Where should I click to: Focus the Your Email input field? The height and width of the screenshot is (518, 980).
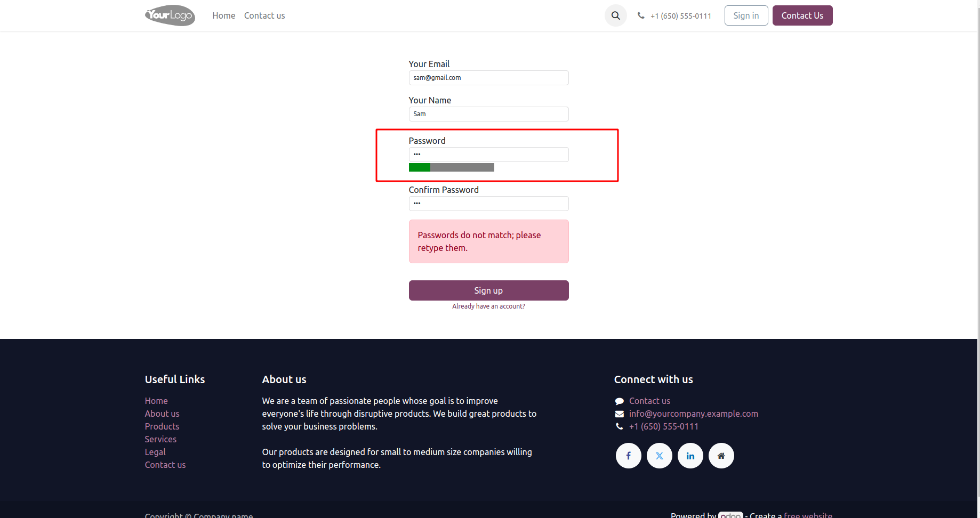click(488, 78)
